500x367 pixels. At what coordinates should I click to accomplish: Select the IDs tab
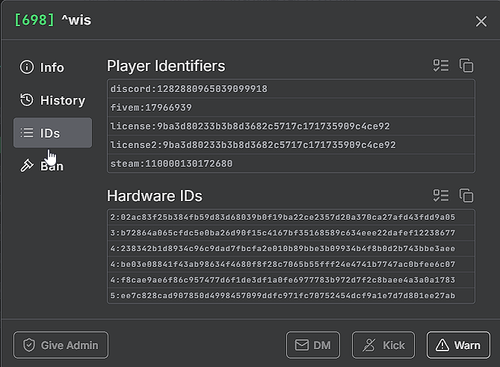(52, 133)
